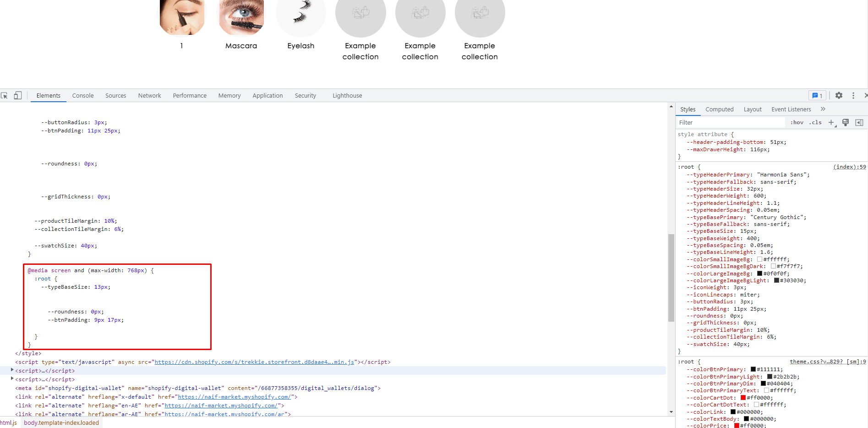The image size is (868, 428).
Task: Open the DevTools three-dot menu
Action: 853,95
